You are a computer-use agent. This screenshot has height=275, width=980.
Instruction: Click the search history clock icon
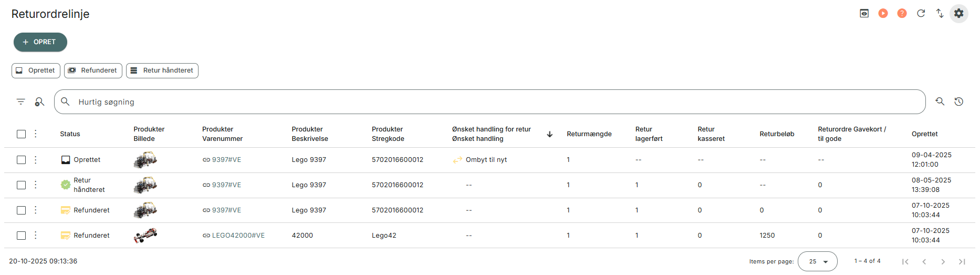958,102
